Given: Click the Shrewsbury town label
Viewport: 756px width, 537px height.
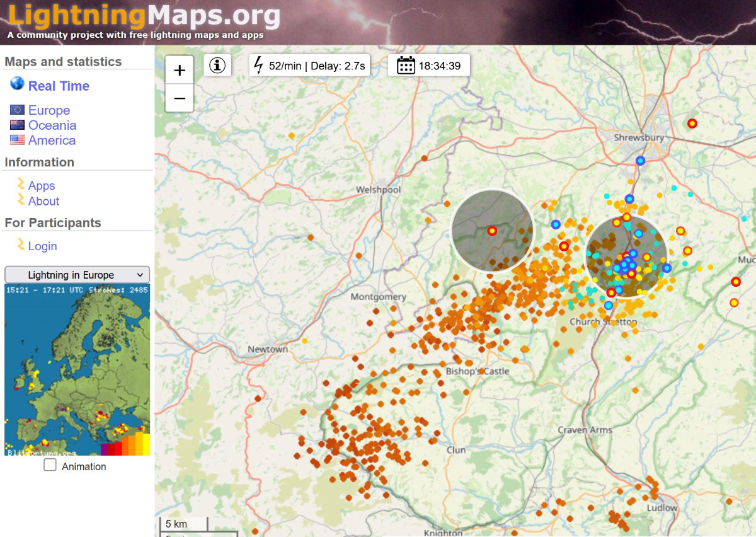Looking at the screenshot, I should [639, 137].
